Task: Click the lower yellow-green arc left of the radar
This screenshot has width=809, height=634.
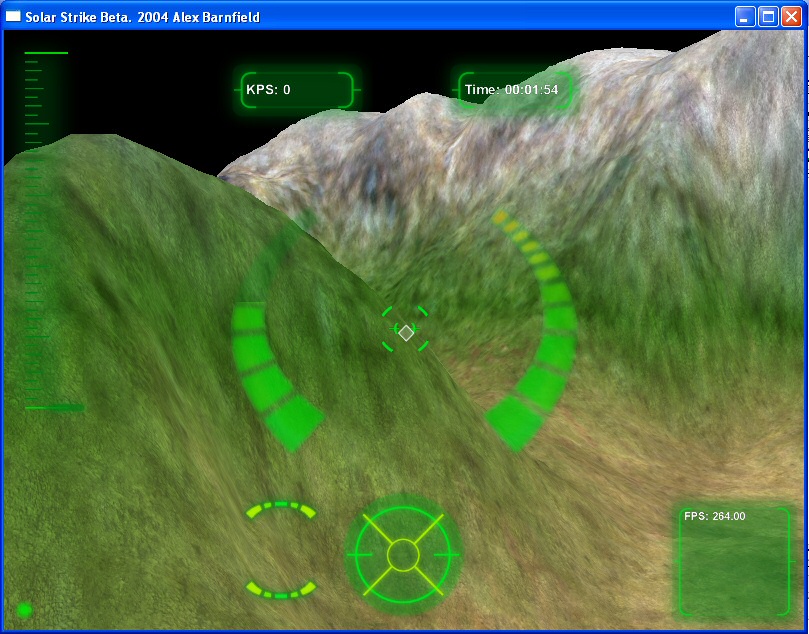Action: 281,589
